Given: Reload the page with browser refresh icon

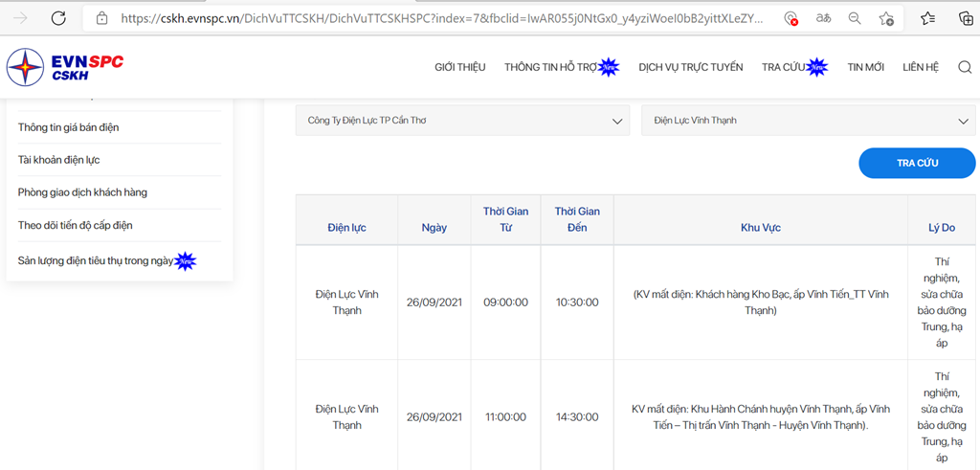Looking at the screenshot, I should point(58,18).
